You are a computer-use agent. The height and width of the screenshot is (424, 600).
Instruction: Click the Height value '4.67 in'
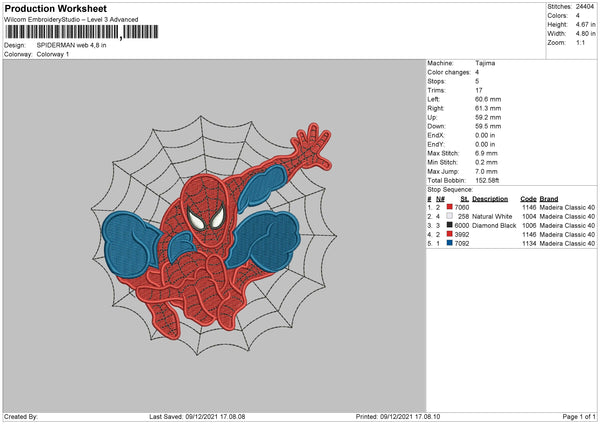coord(585,24)
